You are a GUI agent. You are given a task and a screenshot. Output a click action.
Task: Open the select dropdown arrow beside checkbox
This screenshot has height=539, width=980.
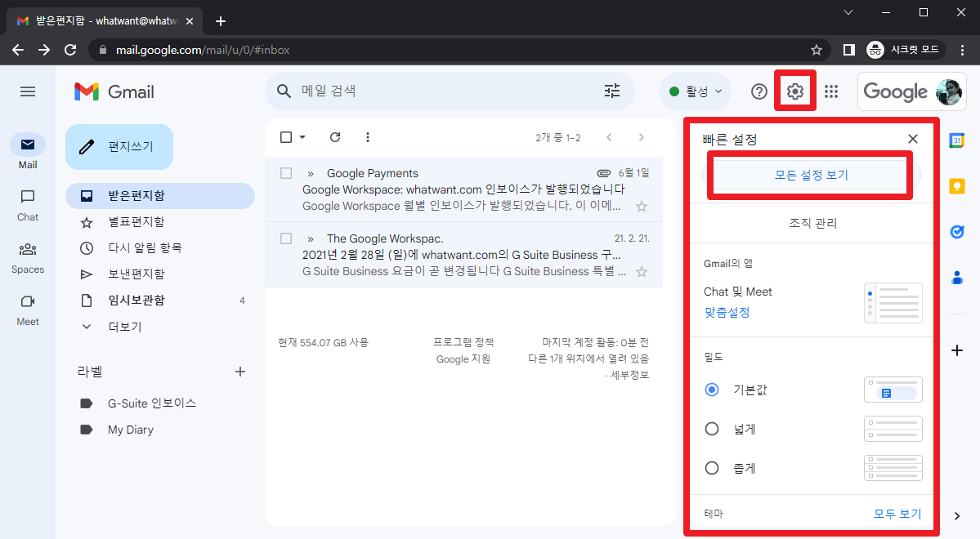[x=302, y=136]
